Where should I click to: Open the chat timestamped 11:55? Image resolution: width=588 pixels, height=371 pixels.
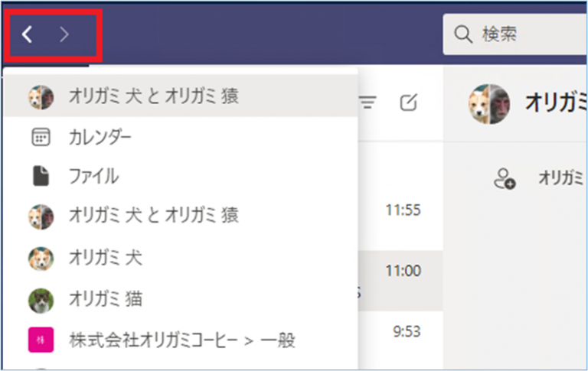(403, 210)
